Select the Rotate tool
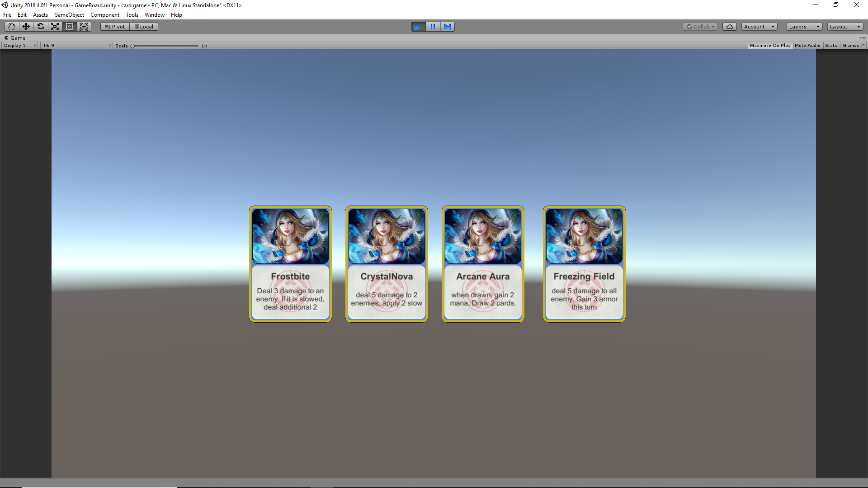The height and width of the screenshot is (488, 868). pos(40,27)
